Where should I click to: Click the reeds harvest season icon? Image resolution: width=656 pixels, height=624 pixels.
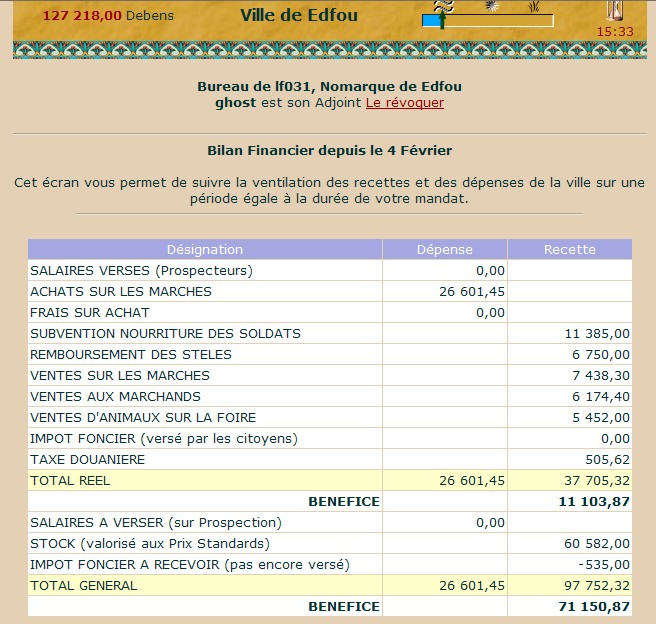tap(533, 6)
